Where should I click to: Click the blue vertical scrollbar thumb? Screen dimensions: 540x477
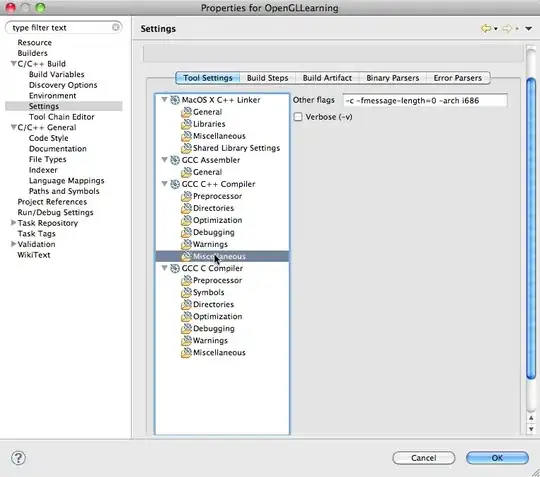[531, 229]
